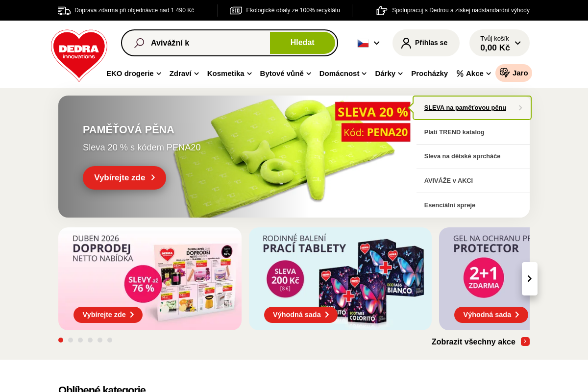The width and height of the screenshot is (588, 392).
Task: Expand the Tvůj košík cart dropdown
Action: pos(499,43)
